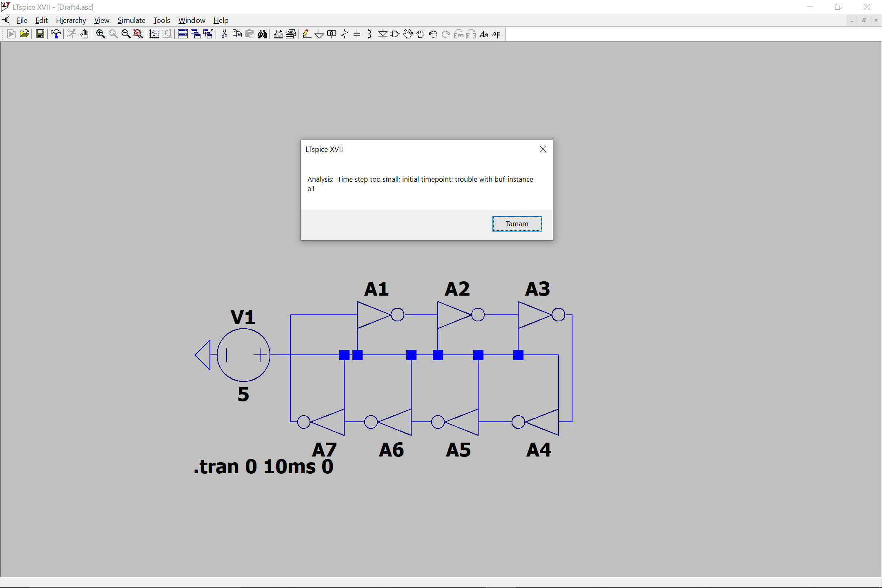Select the Drag tool

click(x=421, y=34)
